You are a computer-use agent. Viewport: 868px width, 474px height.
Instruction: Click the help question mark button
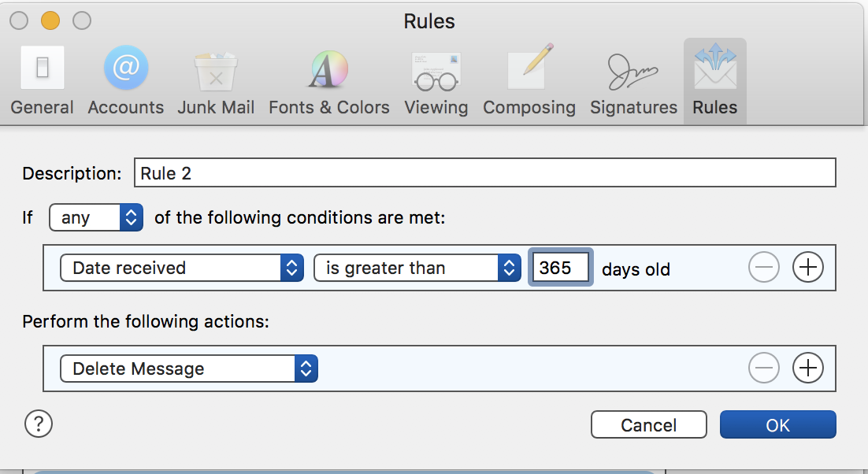(39, 424)
